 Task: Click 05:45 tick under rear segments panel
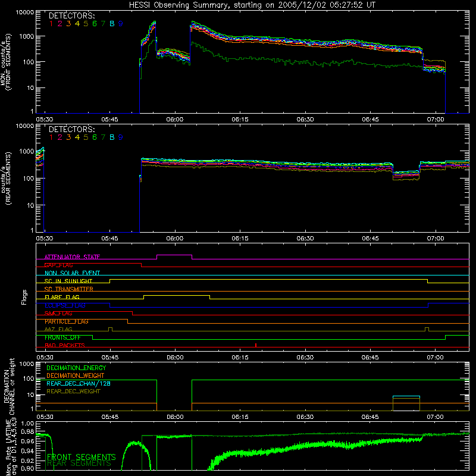coord(109,239)
